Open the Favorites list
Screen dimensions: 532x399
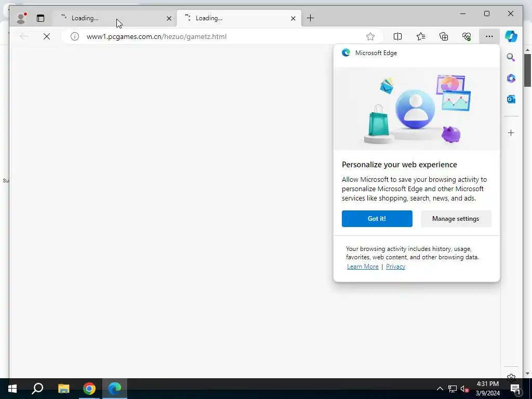[421, 36]
